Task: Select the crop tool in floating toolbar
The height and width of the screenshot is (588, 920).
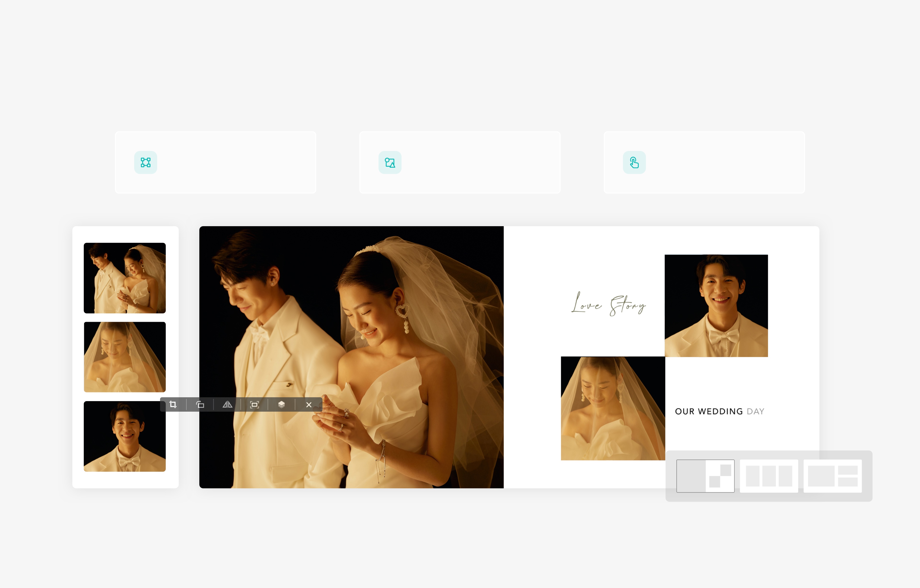Action: pyautogui.click(x=173, y=405)
